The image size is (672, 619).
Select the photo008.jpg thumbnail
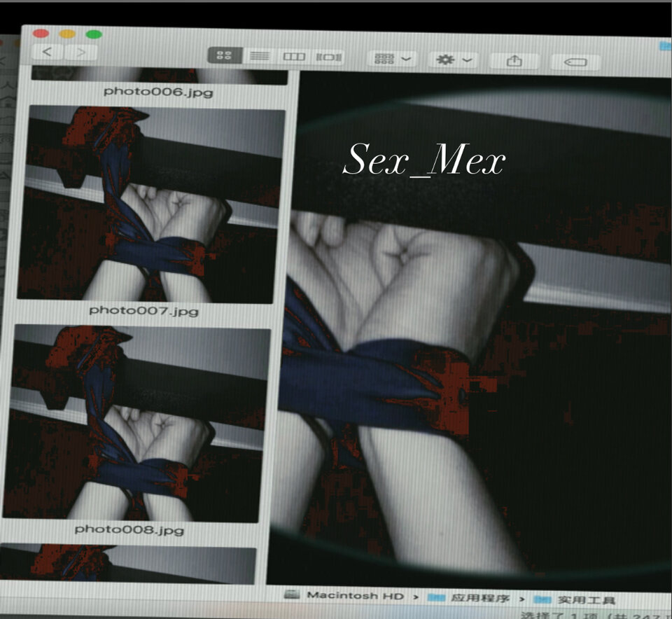click(x=139, y=422)
